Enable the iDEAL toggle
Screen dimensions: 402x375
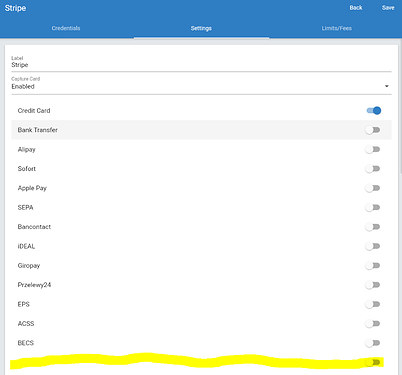coord(372,246)
